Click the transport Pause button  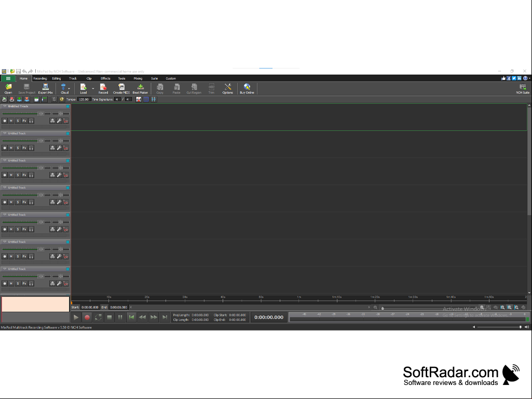coord(120,317)
